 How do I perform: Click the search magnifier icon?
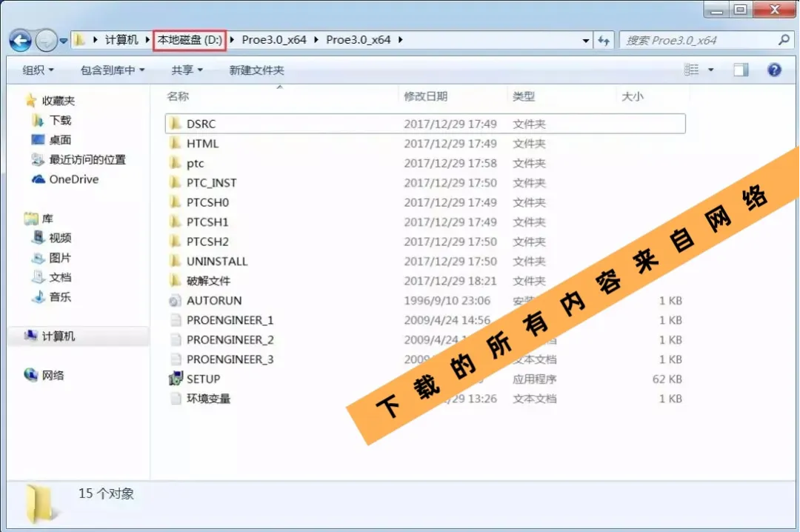pos(784,40)
